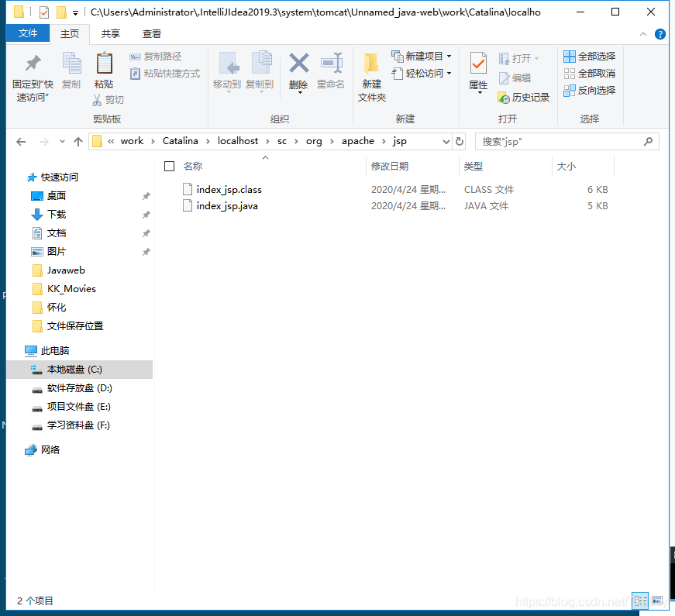The width and height of the screenshot is (675, 616).
Task: Click History (历史记录) icon
Action: tap(504, 98)
